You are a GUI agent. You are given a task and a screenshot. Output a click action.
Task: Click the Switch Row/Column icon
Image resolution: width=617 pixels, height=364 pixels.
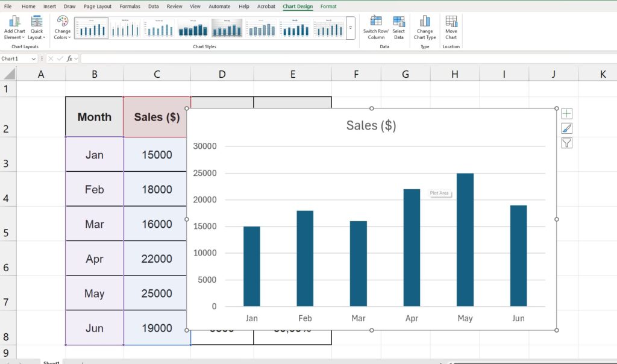[375, 27]
